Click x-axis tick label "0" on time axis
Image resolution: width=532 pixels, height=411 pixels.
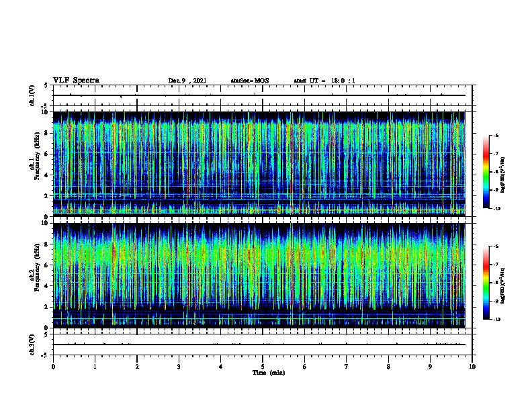(x=53, y=367)
